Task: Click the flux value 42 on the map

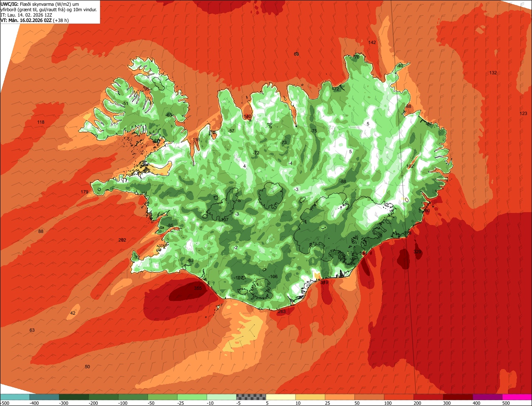Action: tap(73, 313)
